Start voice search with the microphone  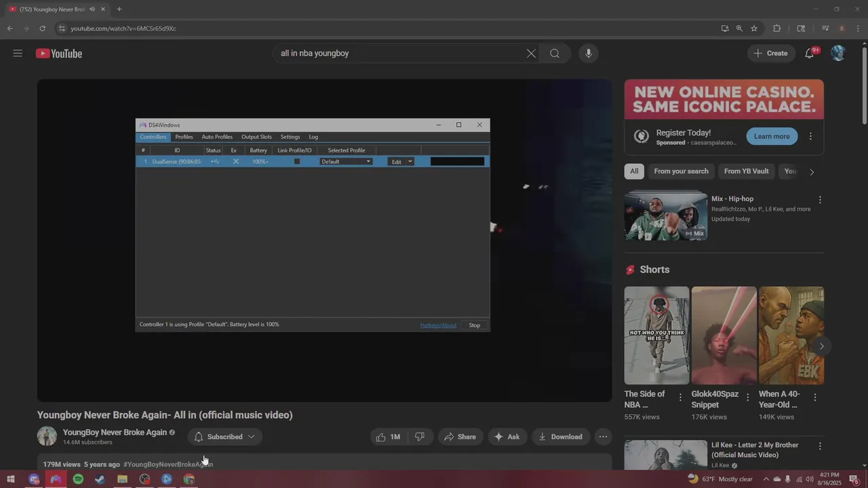[588, 54]
